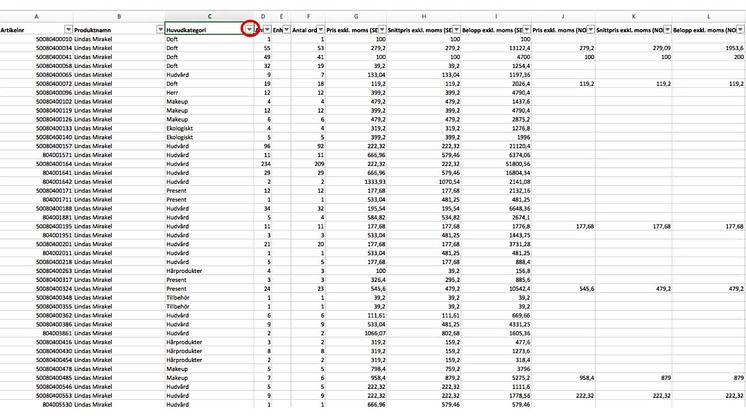Open the Produktnamn filter dropdown

coord(160,29)
